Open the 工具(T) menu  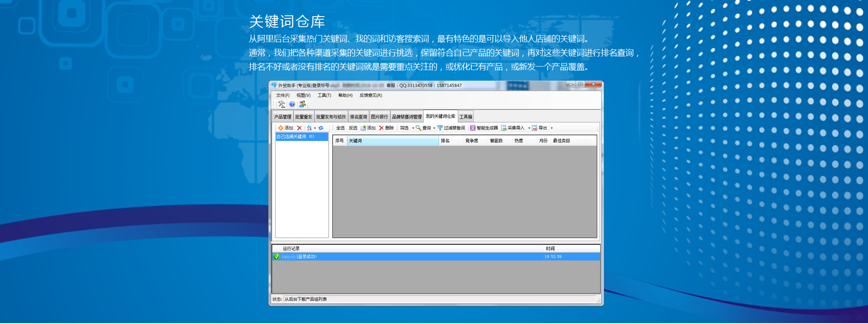point(324,95)
